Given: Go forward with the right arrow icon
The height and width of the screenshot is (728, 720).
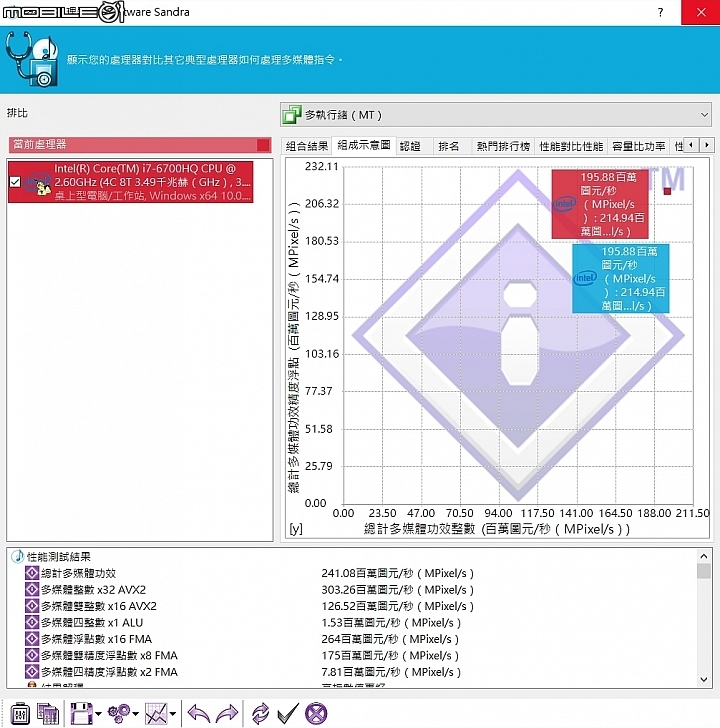Looking at the screenshot, I should click(227, 713).
